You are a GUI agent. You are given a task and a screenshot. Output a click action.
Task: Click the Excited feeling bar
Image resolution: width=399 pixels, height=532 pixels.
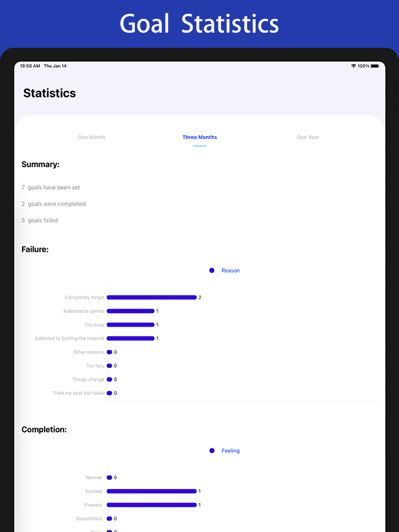(152, 491)
